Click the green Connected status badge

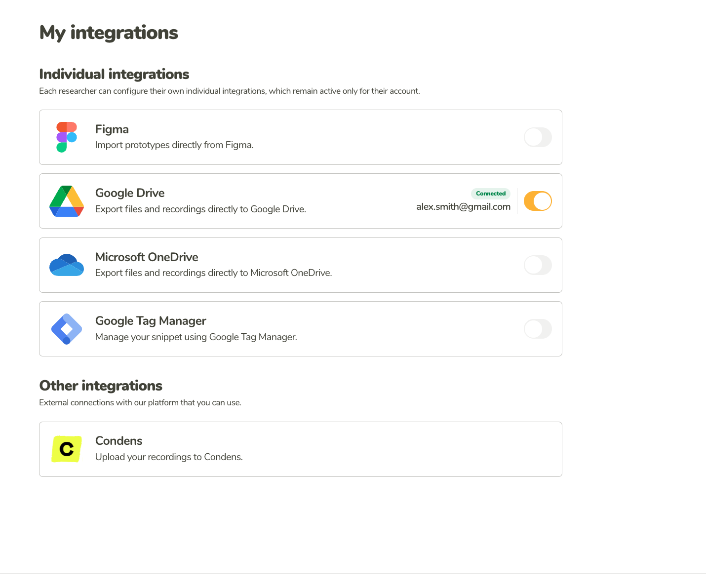pyautogui.click(x=491, y=194)
